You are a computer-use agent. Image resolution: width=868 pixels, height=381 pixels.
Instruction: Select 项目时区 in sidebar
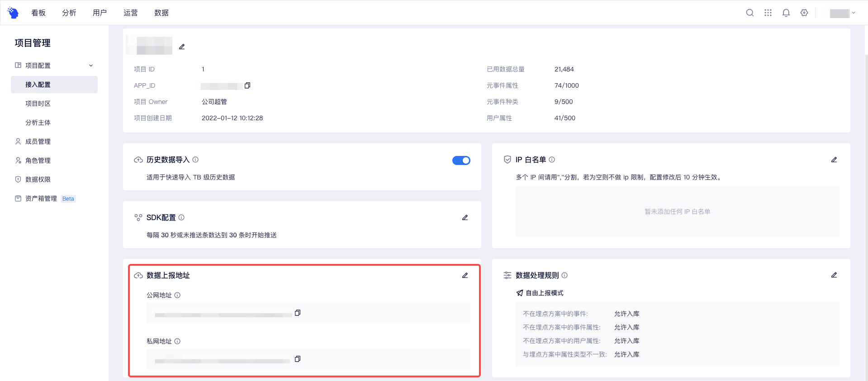(x=38, y=103)
